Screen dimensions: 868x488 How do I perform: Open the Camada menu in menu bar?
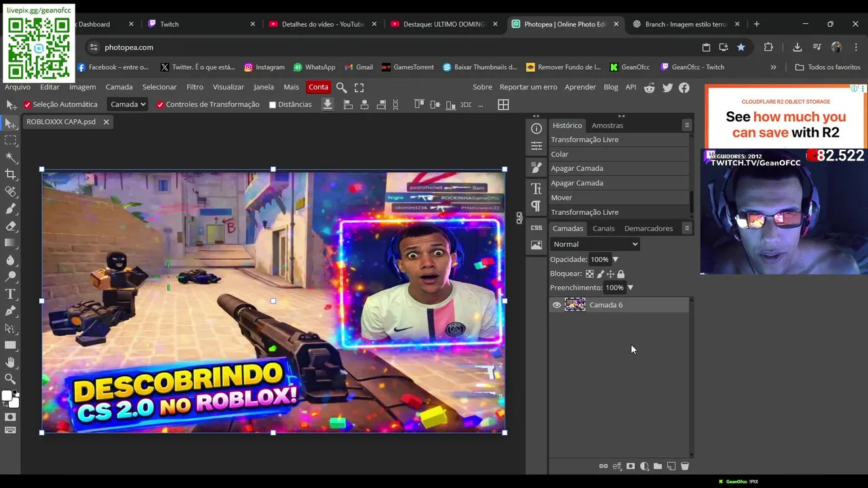(119, 87)
